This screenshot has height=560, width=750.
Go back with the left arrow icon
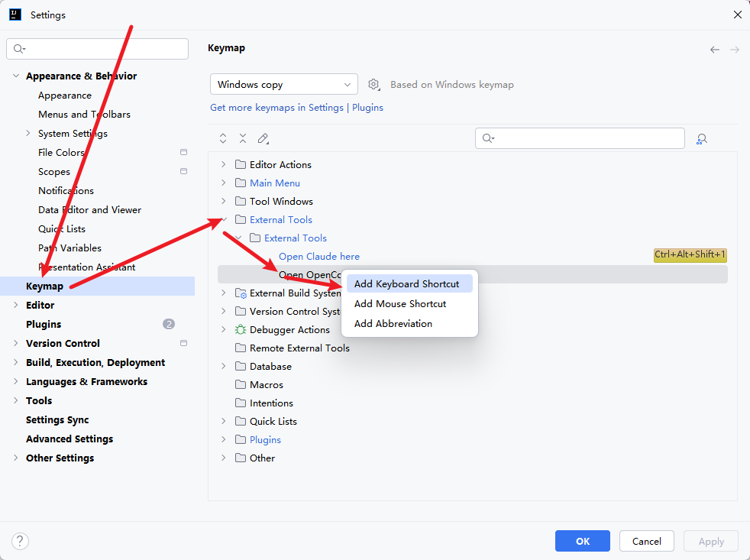715,50
